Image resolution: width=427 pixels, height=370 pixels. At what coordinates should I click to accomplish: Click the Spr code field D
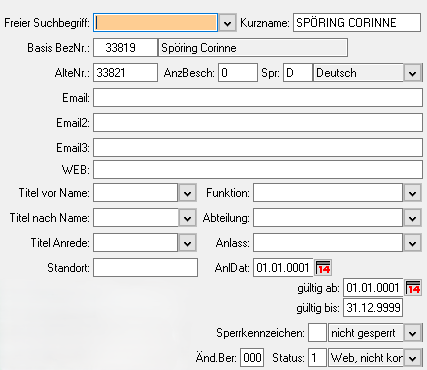point(298,73)
